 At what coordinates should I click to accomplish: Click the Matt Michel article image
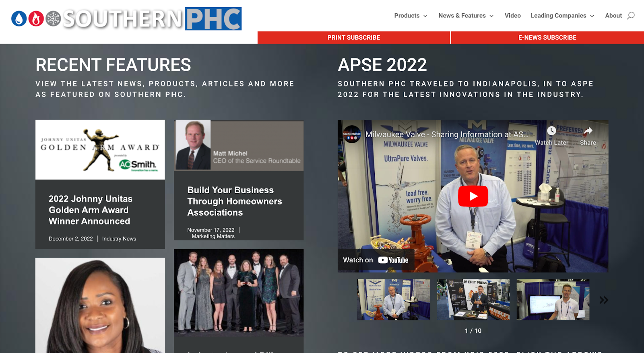click(x=239, y=145)
